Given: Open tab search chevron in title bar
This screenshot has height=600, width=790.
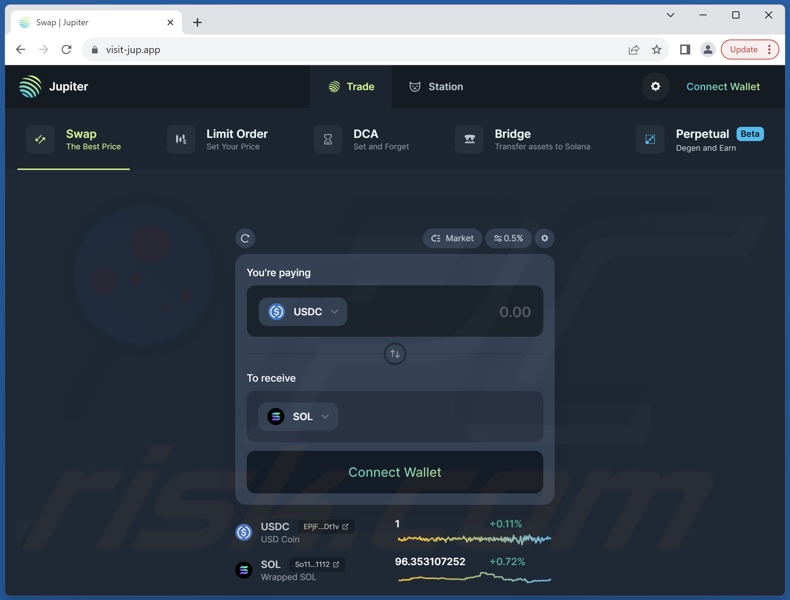Looking at the screenshot, I should (x=670, y=15).
